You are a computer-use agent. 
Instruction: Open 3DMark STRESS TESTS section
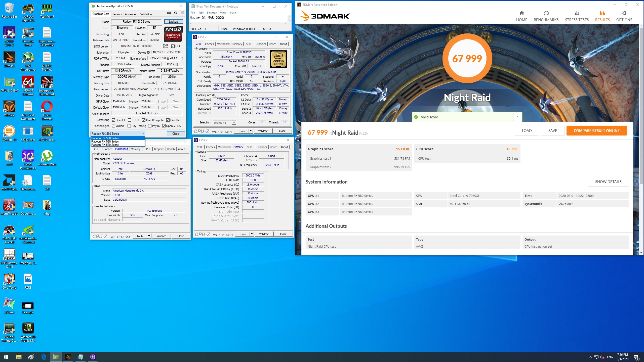coord(577,16)
